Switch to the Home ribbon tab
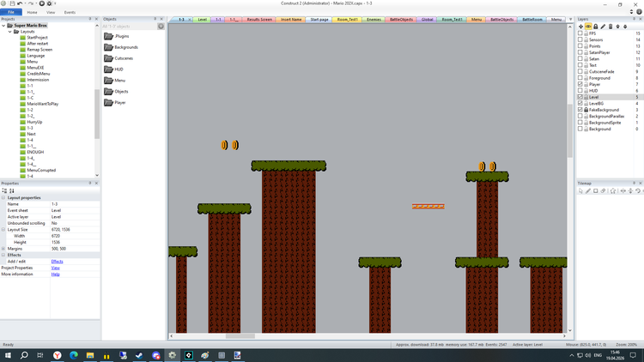 (x=32, y=12)
